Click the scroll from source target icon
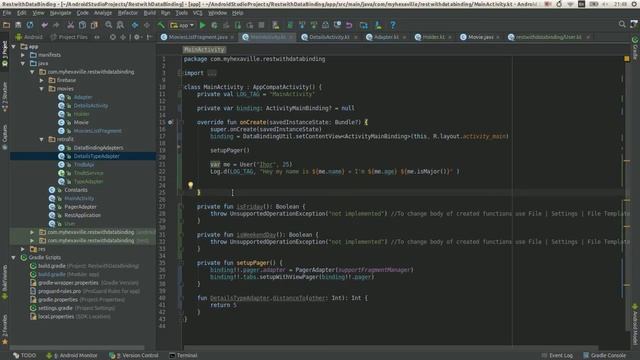Image resolution: width=640 pixels, height=360 pixels. coord(113,37)
